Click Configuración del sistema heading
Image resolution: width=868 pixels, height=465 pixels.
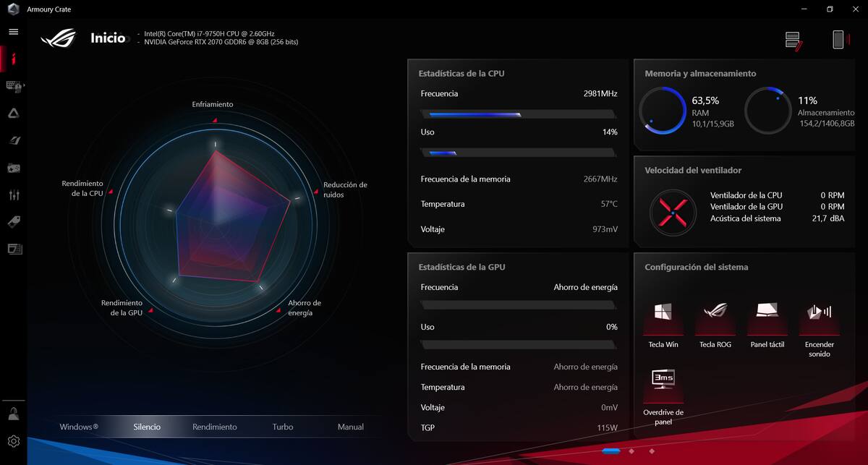tap(696, 267)
